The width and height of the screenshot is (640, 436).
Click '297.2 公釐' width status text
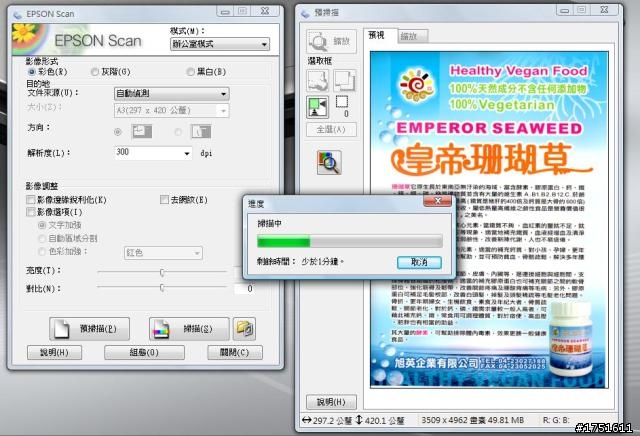click(332, 420)
